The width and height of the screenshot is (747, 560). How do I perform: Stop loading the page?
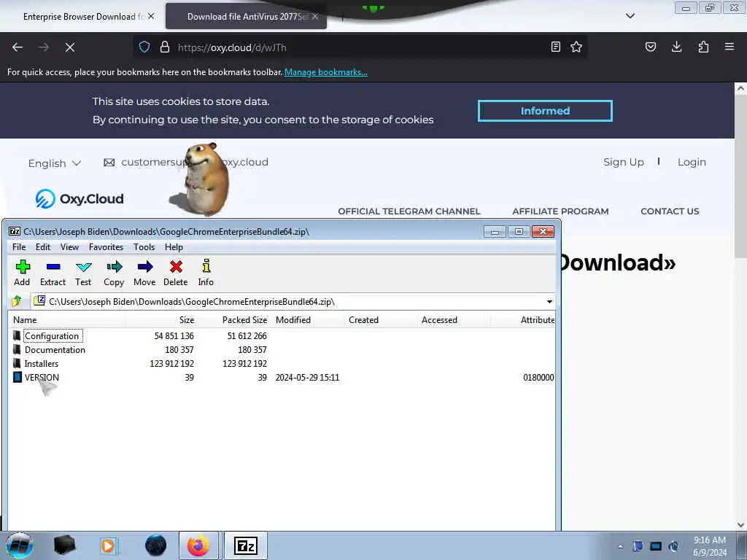click(70, 47)
